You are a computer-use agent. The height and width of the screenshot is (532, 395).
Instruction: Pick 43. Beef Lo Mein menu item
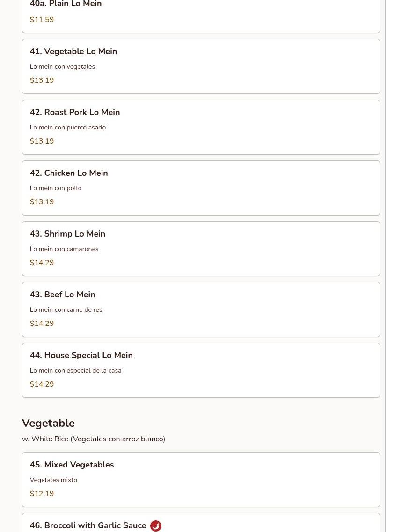(x=201, y=309)
